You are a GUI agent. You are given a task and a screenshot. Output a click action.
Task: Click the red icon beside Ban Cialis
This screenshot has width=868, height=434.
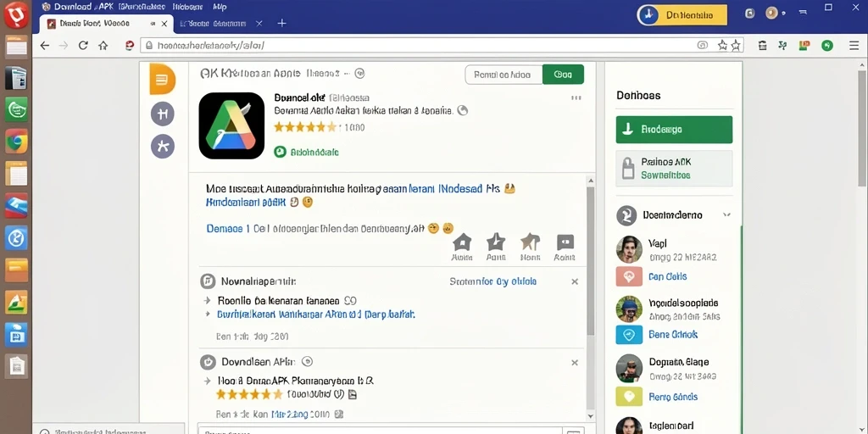click(629, 277)
